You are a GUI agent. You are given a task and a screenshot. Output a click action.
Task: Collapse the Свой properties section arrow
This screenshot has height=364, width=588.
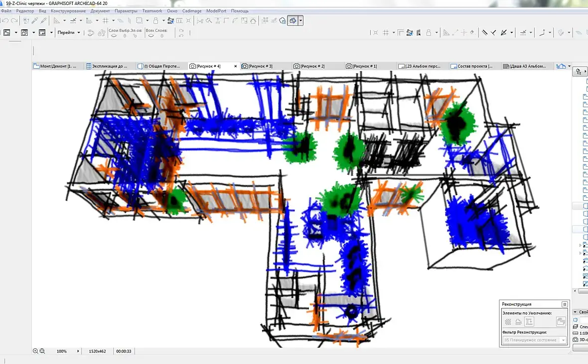pos(575,312)
